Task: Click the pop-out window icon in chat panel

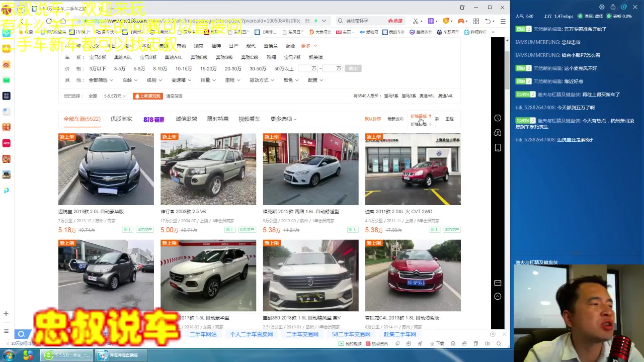Action: (x=624, y=7)
